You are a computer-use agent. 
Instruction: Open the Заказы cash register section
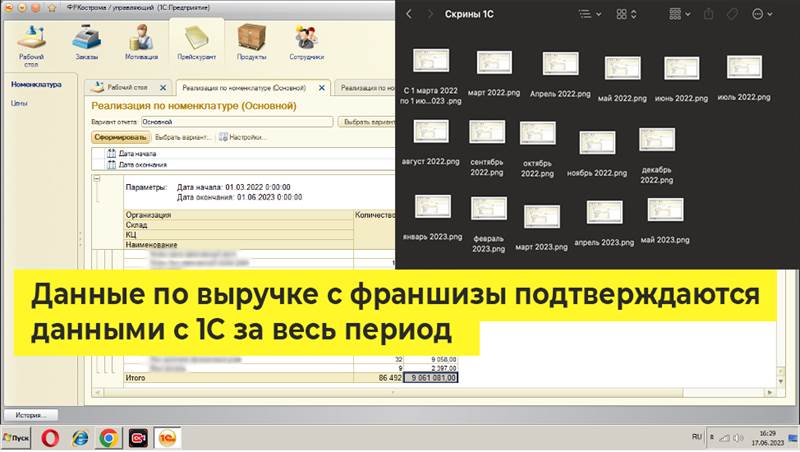click(x=87, y=44)
